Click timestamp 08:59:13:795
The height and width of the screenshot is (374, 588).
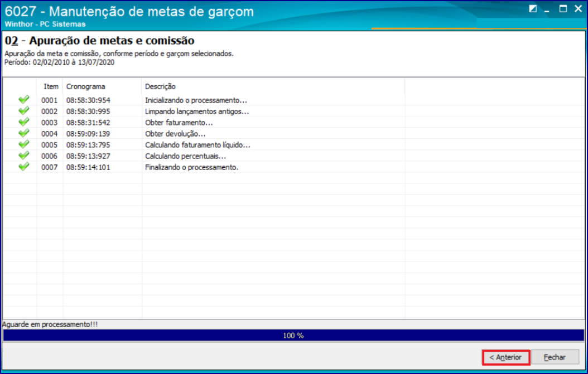click(x=88, y=145)
